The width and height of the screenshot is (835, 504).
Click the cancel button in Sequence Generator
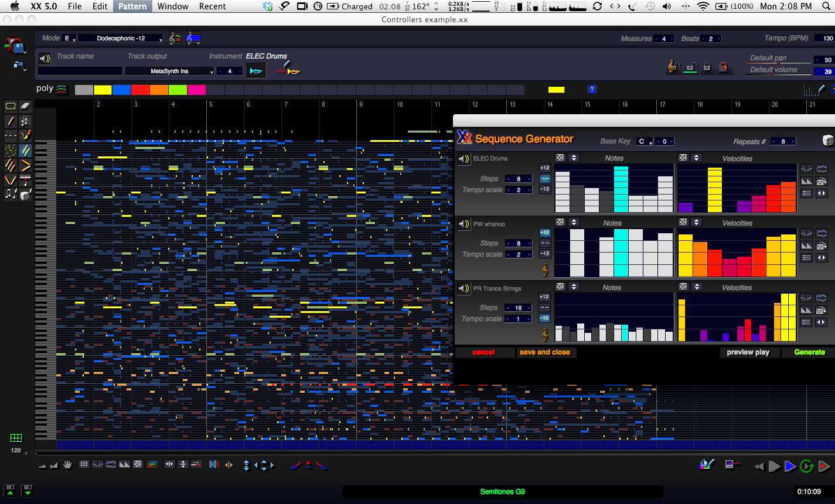pyautogui.click(x=483, y=352)
